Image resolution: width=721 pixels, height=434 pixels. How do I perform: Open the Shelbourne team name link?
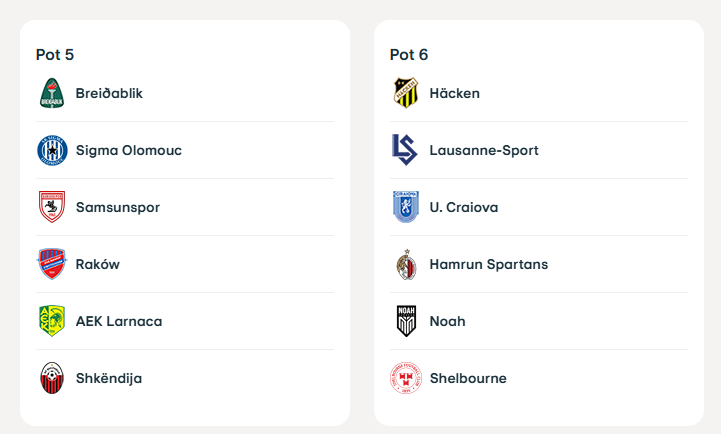click(468, 378)
